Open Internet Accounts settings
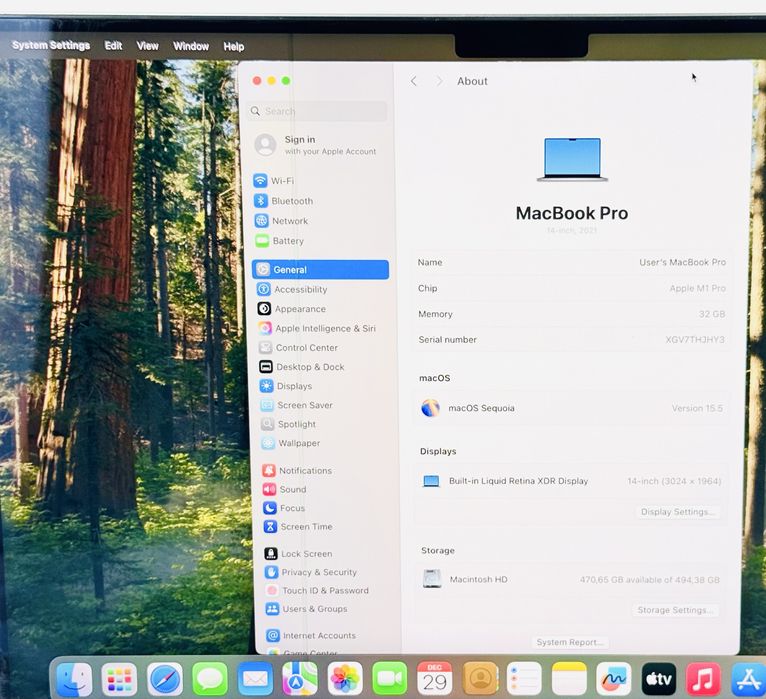This screenshot has height=699, width=766. (311, 635)
